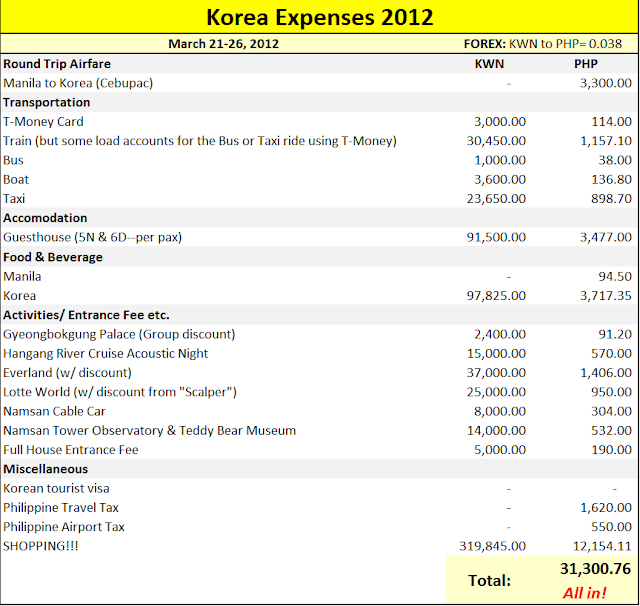Image resolution: width=640 pixels, height=606 pixels.
Task: Select the red 'All in!' text
Action: pyautogui.click(x=584, y=593)
